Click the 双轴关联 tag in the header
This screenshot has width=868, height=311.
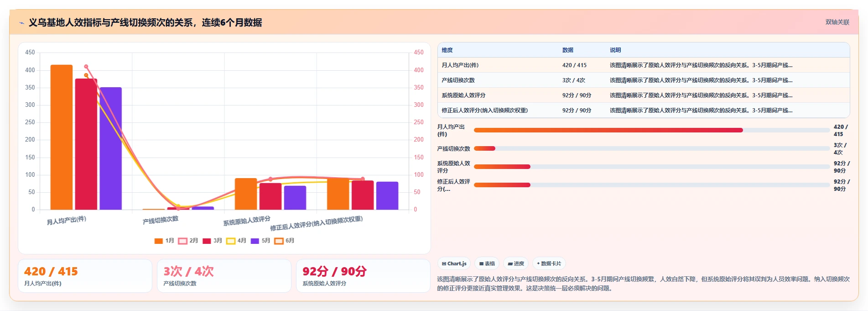[837, 22]
